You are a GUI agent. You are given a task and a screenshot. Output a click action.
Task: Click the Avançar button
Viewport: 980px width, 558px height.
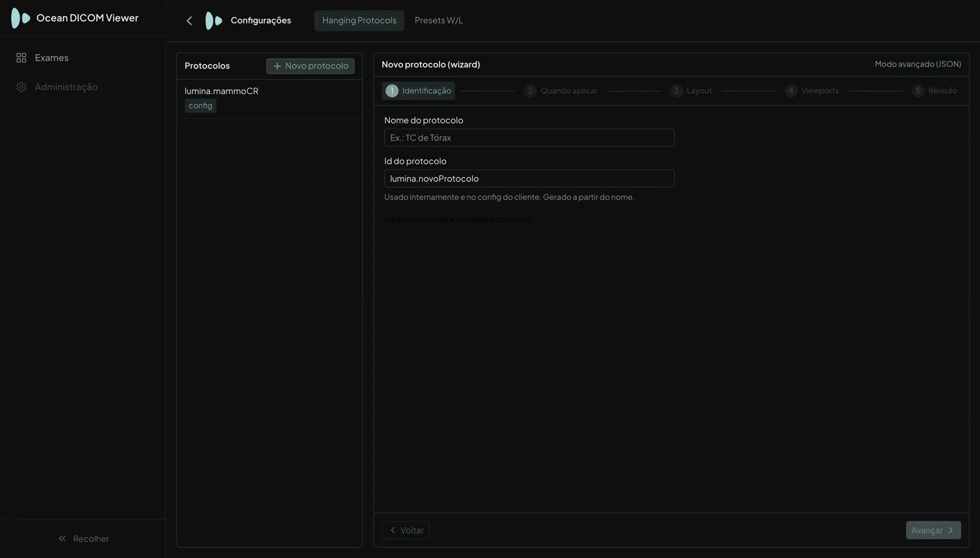point(933,530)
